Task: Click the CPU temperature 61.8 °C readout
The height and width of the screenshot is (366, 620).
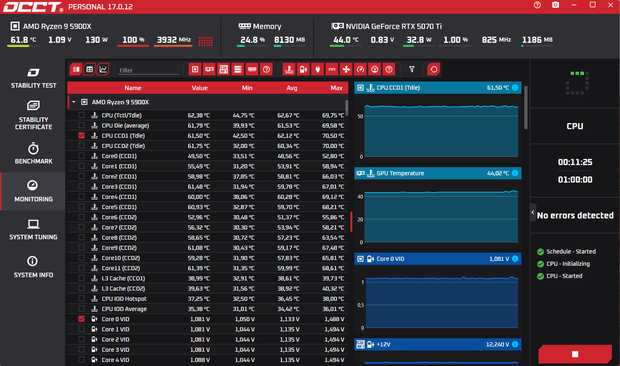Action: click(23, 40)
